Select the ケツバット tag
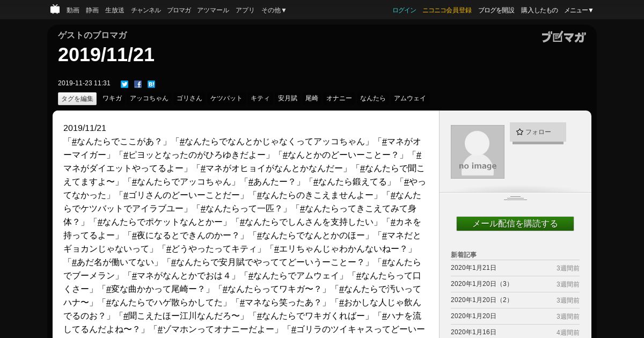Viewport: 644px width, 338px height. pyautogui.click(x=226, y=99)
